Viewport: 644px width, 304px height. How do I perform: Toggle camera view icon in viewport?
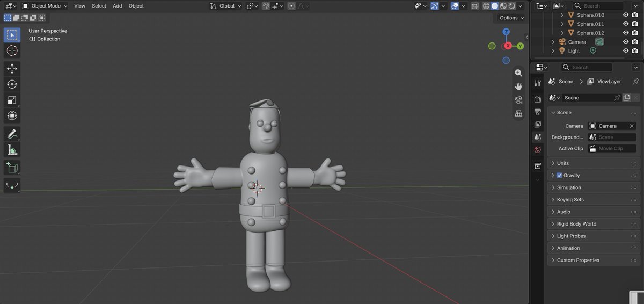518,100
